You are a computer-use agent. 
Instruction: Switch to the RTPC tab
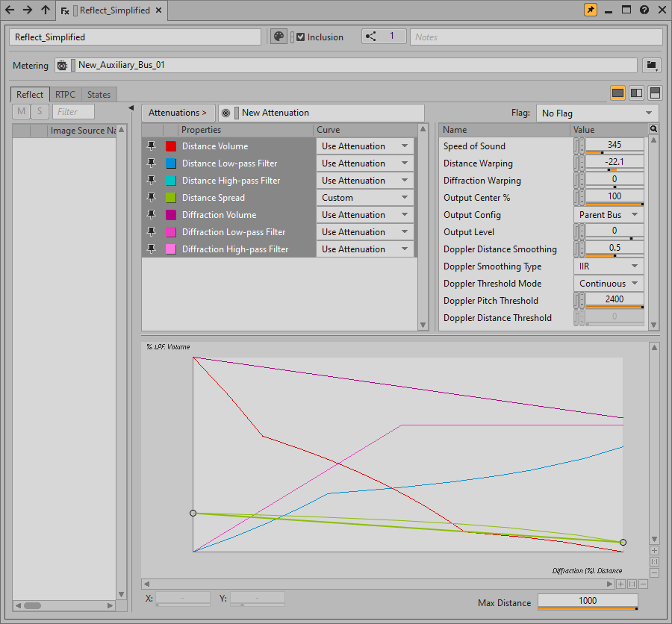click(65, 95)
